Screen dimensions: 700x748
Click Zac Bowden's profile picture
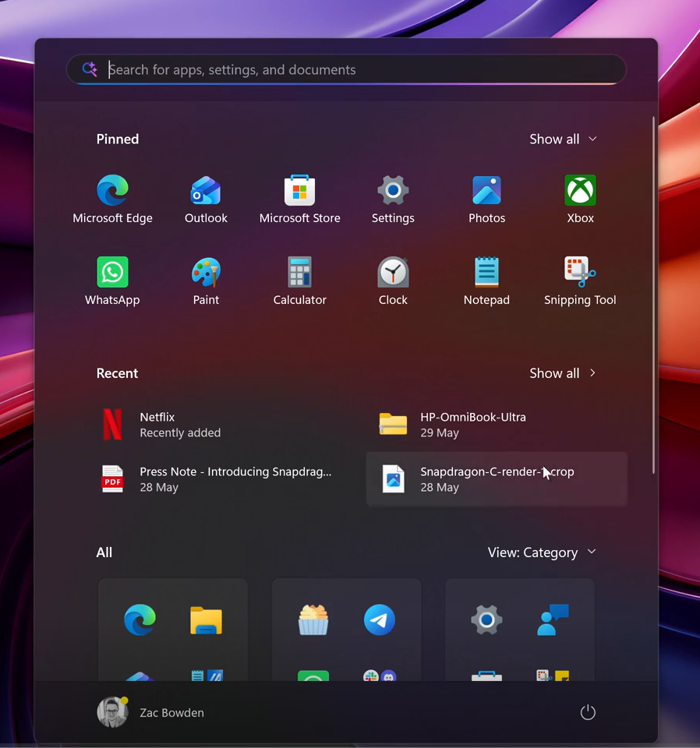pyautogui.click(x=112, y=712)
